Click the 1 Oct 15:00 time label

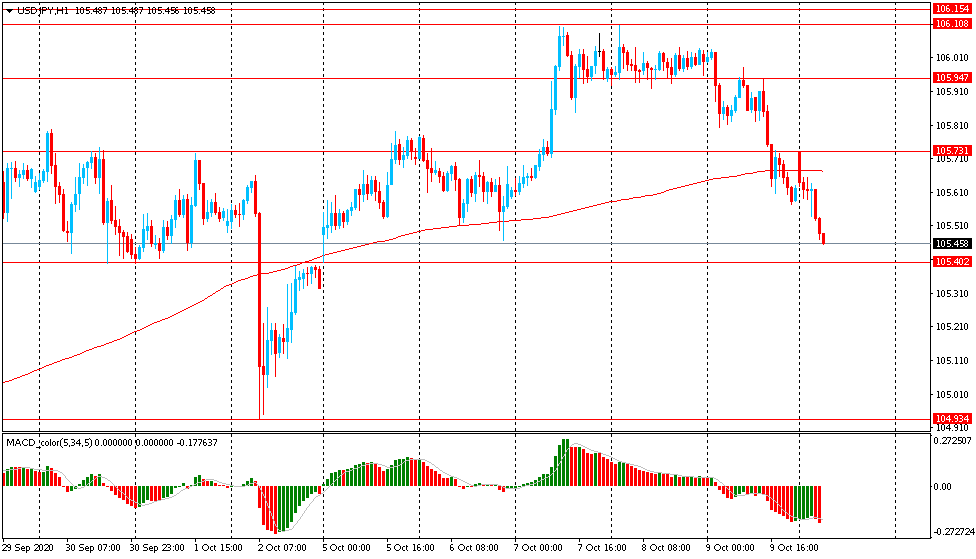click(217, 548)
